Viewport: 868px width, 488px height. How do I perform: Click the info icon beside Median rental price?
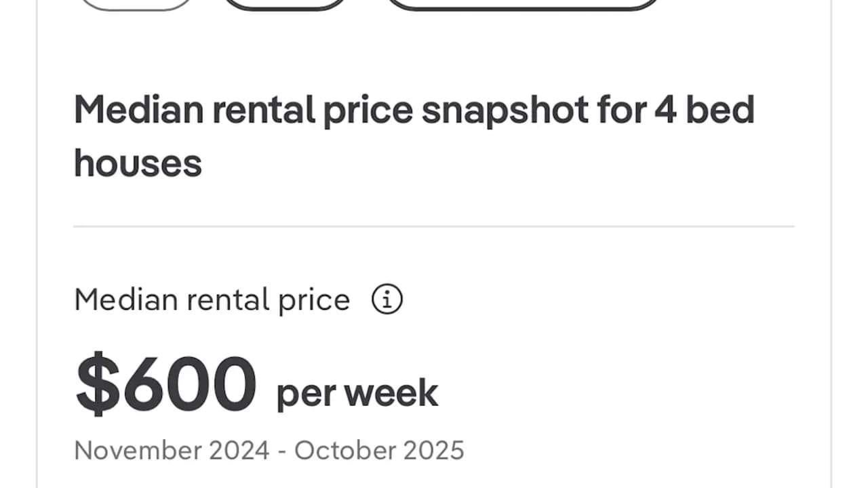[x=387, y=300]
